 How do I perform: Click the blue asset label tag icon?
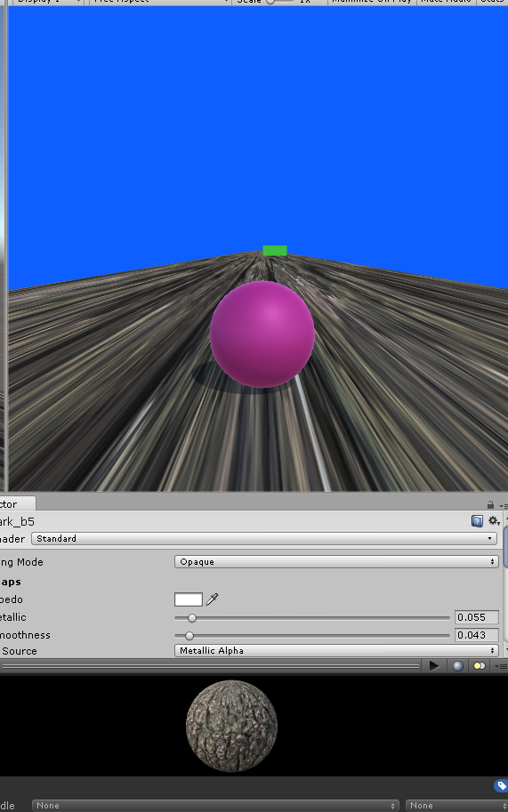pos(501,786)
